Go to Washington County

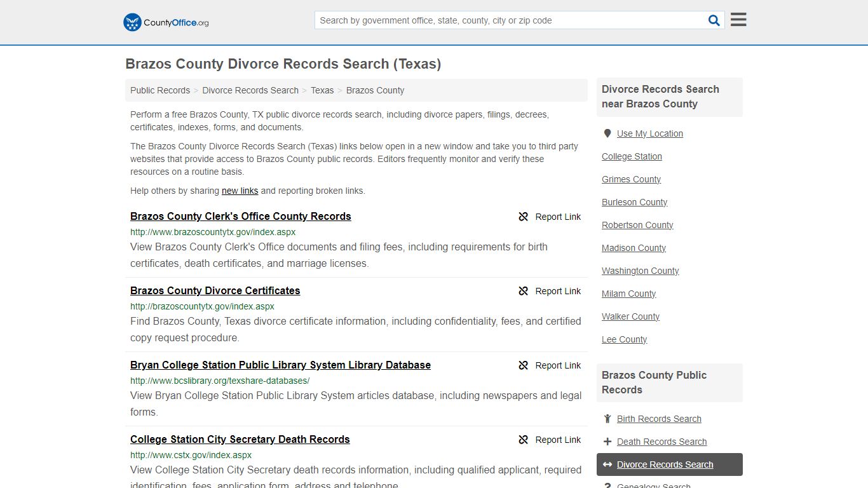(641, 271)
